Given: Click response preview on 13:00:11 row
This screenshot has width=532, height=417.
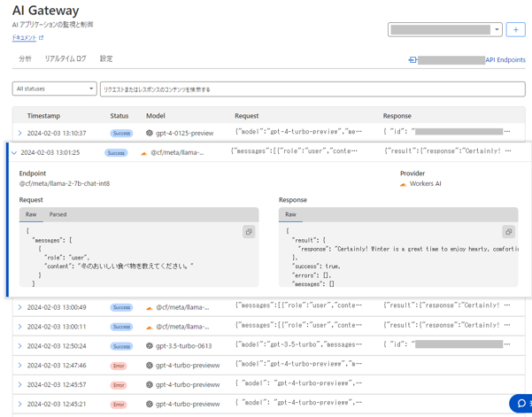Looking at the screenshot, I should click(446, 325).
